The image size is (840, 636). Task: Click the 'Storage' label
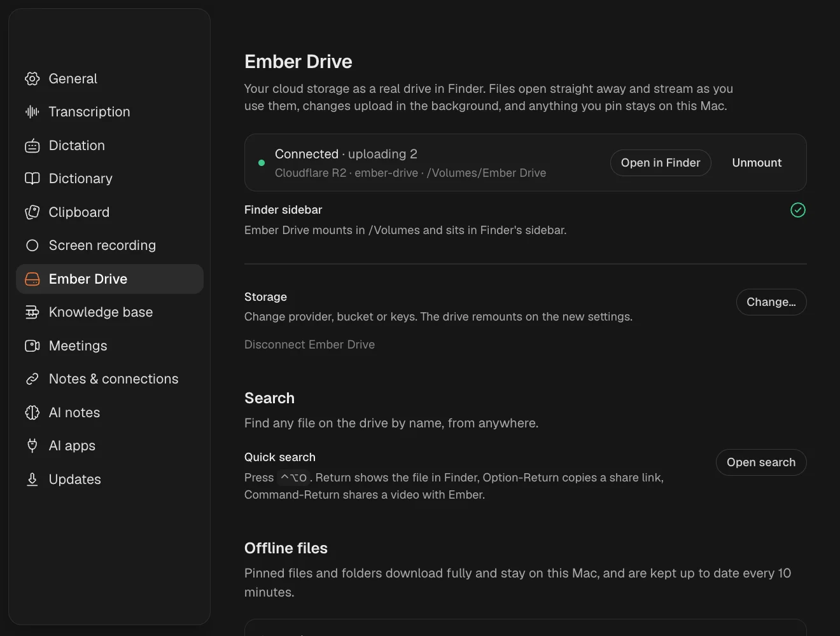[265, 297]
